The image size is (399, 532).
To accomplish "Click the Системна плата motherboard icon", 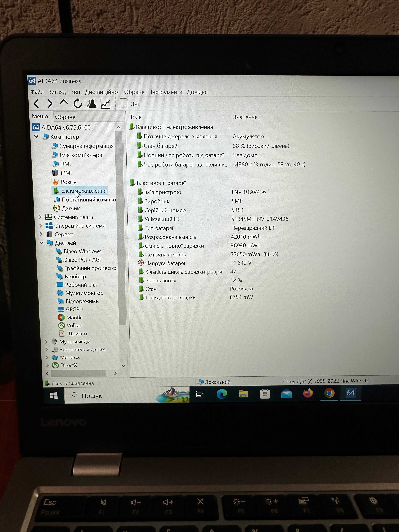I will tap(49, 217).
